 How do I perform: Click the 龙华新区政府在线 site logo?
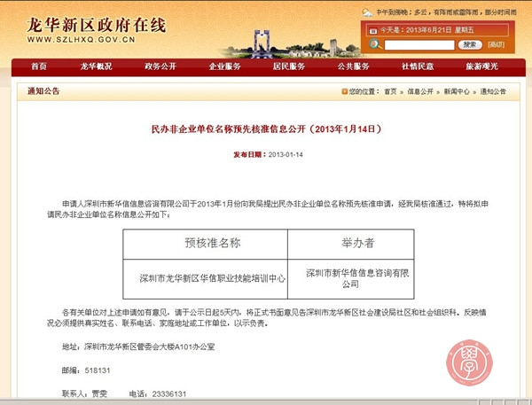point(97,25)
